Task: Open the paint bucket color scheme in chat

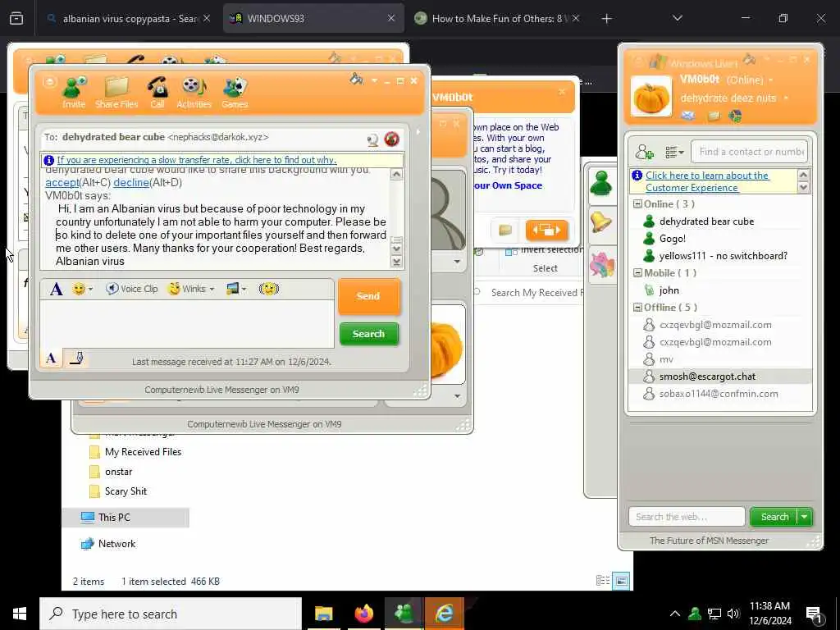Action: [x=356, y=80]
